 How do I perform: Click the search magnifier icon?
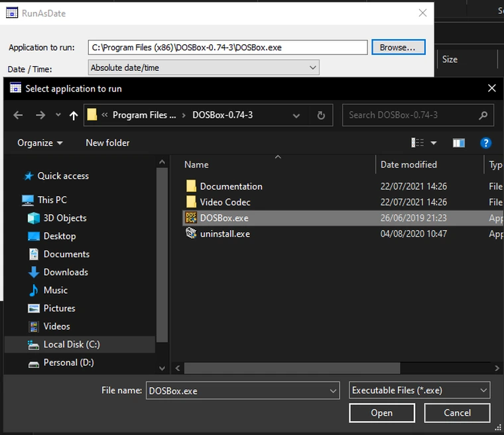[x=483, y=115]
